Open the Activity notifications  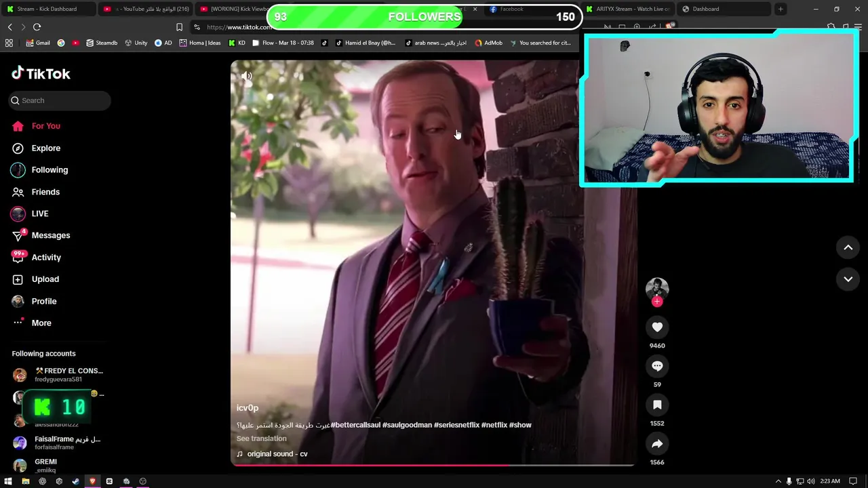[x=37, y=258]
